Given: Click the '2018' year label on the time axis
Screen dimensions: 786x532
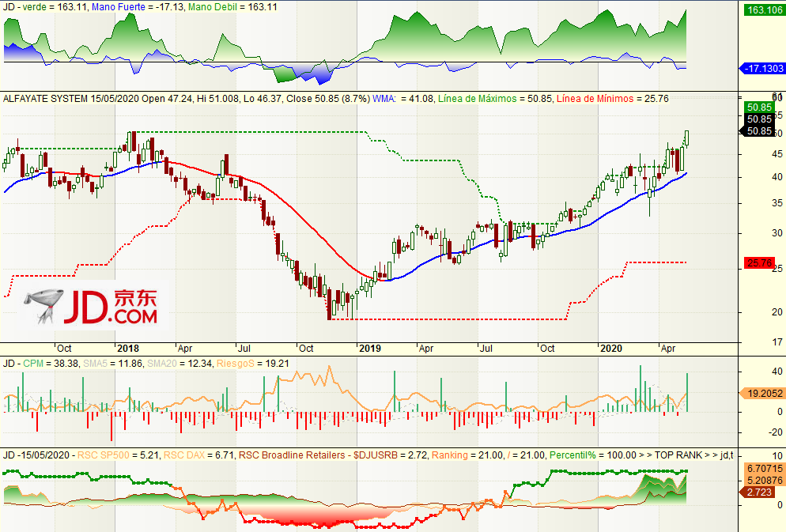Looking at the screenshot, I should coord(127,348).
